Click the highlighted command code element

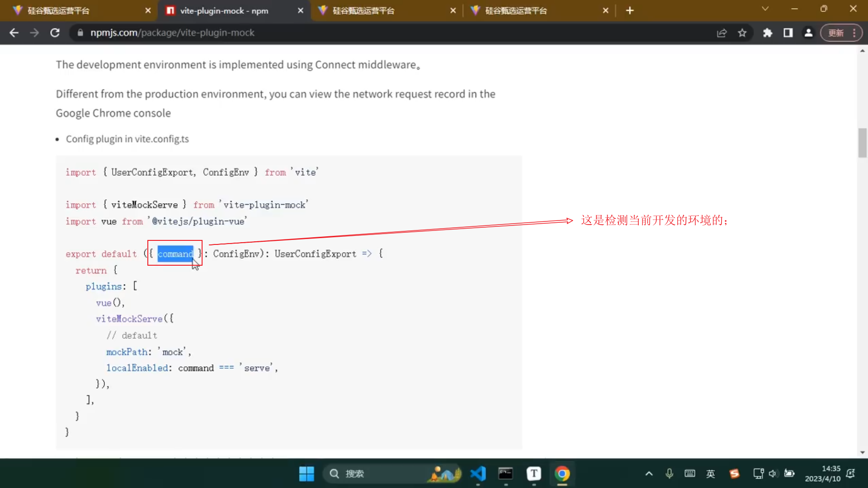pyautogui.click(x=175, y=253)
